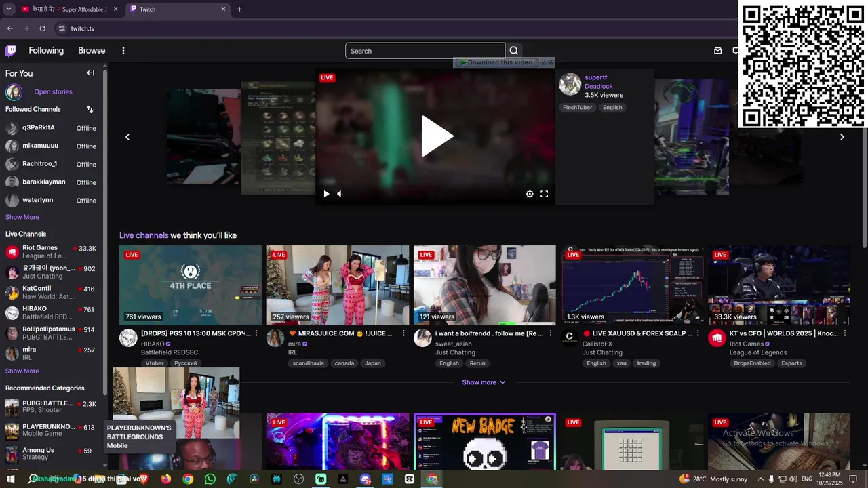Viewport: 868px width, 488px height.
Task: Open CapCut from the taskbar
Action: [410, 479]
